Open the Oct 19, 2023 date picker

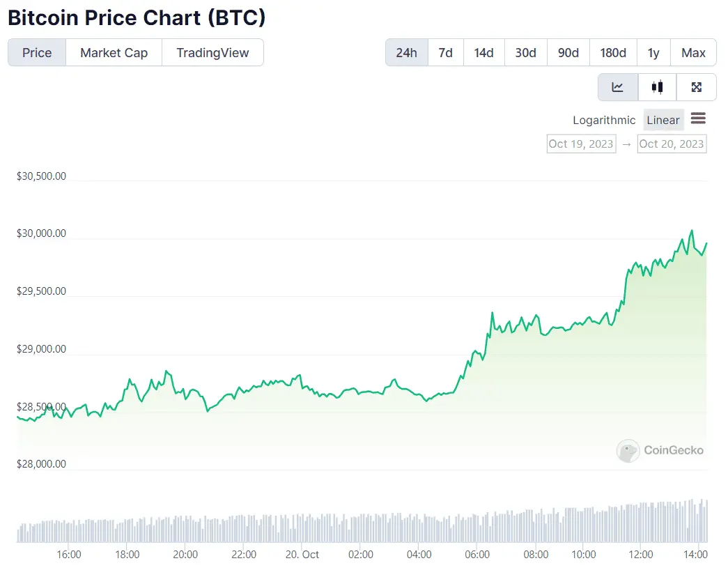(x=581, y=144)
